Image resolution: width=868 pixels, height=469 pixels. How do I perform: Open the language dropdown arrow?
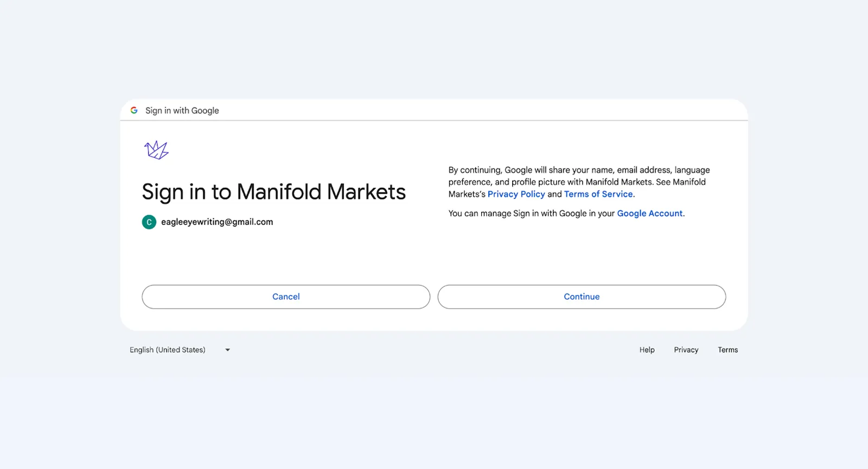[228, 350]
